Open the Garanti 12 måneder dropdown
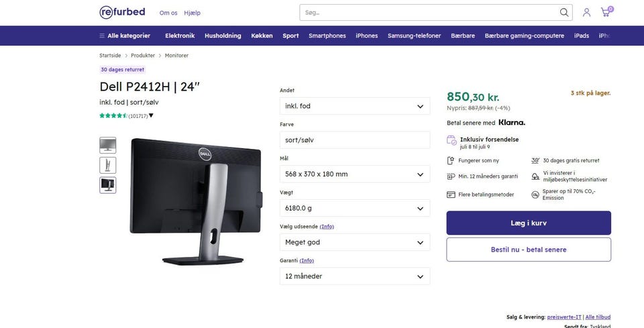The height and width of the screenshot is (328, 644). pos(355,276)
